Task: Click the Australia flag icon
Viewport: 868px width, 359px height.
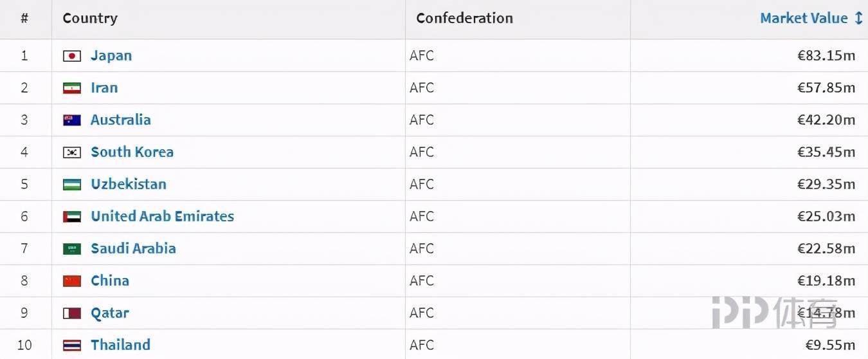Action: point(72,120)
